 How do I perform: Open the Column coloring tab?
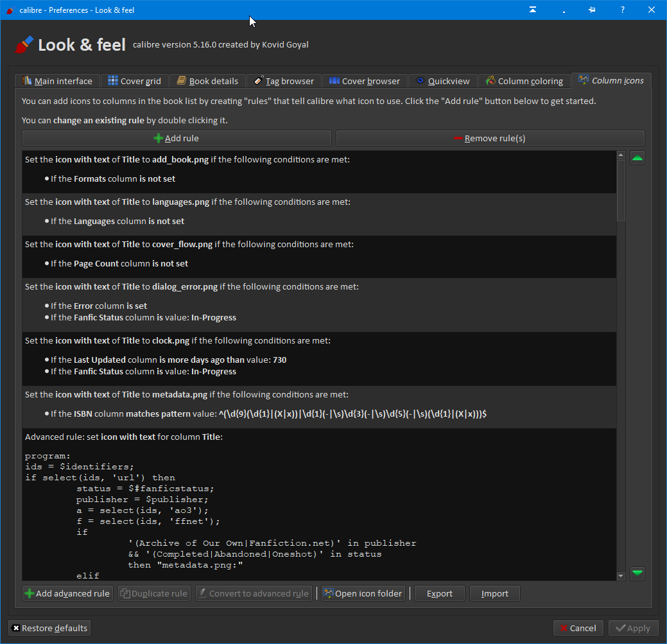tap(524, 81)
